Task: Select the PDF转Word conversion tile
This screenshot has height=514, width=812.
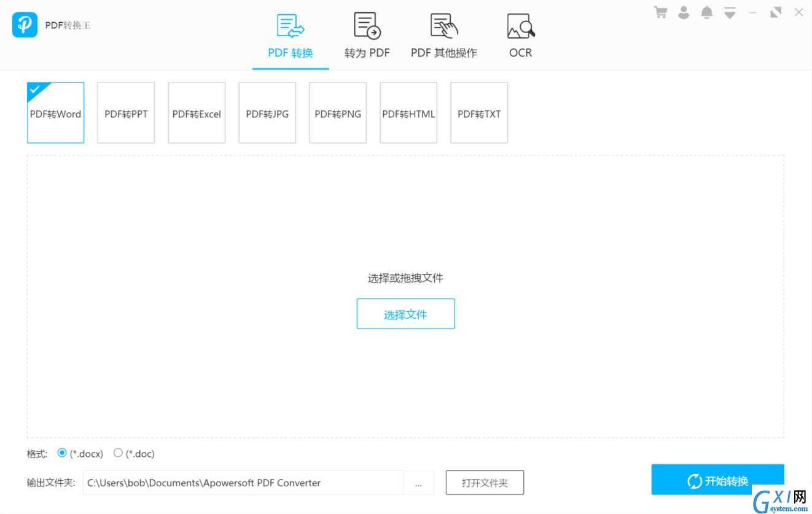Action: click(x=55, y=113)
